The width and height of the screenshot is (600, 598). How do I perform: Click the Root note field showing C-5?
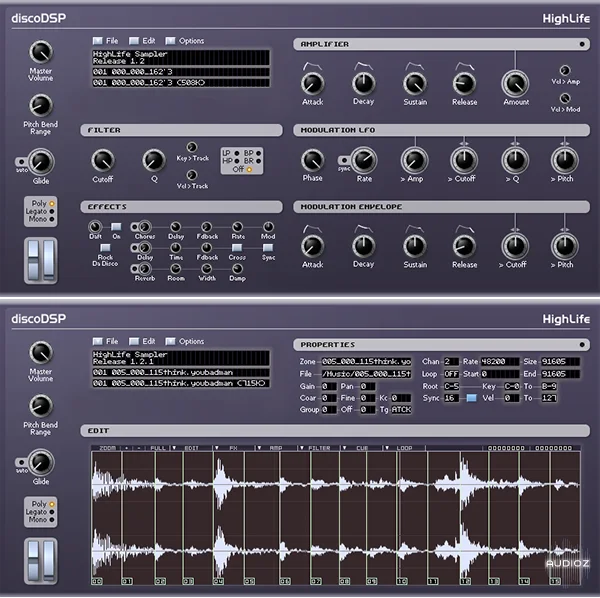tap(451, 386)
